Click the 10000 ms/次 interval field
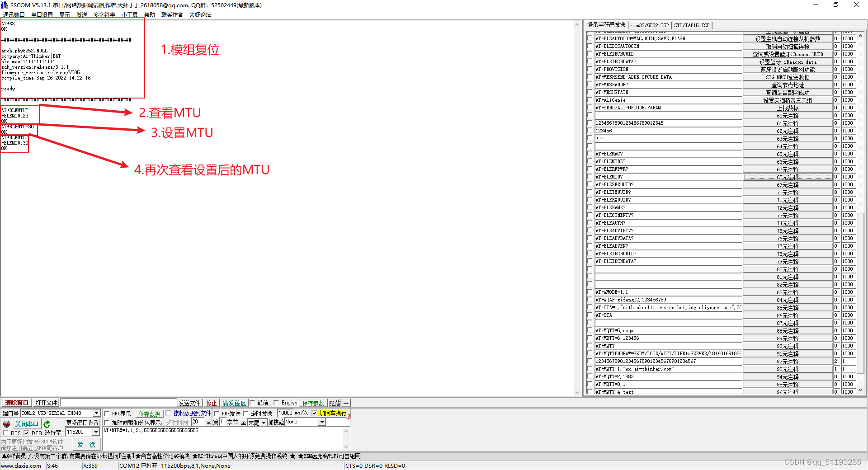The height and width of the screenshot is (470, 868). (285, 413)
